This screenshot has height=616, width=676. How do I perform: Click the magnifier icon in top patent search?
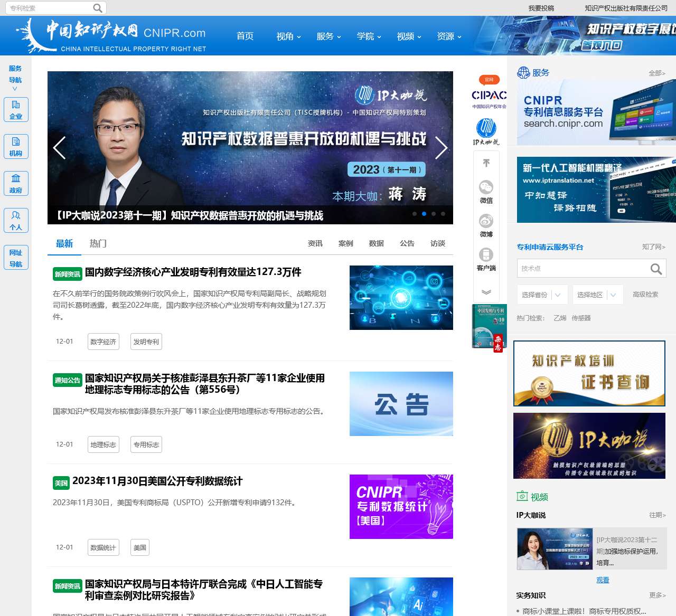[x=98, y=8]
